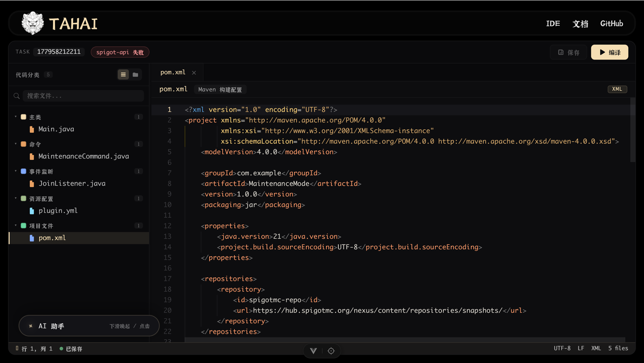Viewport: 644px width, 363px height.
Task: Click the 事件监听 blue color swatch
Action: pyautogui.click(x=24, y=171)
